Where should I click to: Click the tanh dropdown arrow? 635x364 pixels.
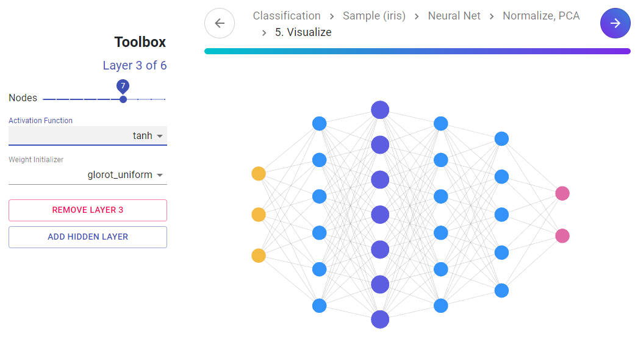tap(160, 136)
